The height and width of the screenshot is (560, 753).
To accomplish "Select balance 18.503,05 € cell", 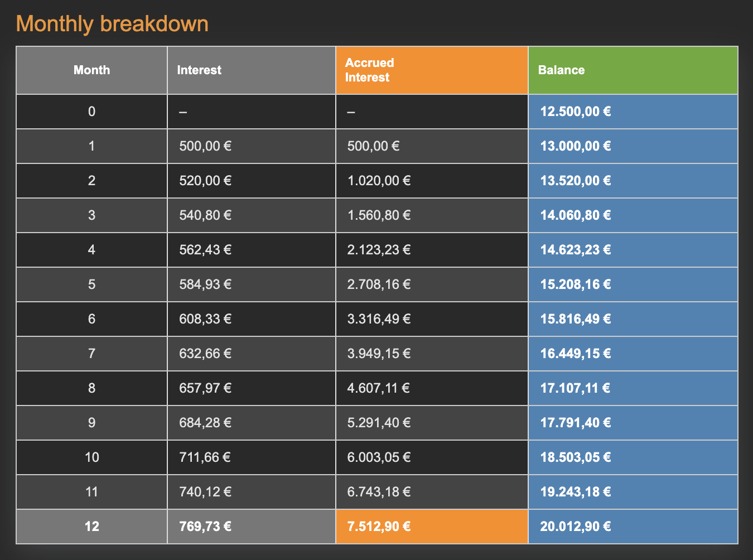I will coord(633,457).
